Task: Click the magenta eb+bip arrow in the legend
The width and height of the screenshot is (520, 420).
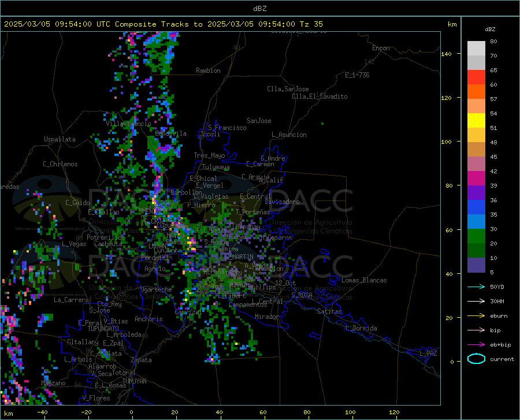Action: coord(476,345)
